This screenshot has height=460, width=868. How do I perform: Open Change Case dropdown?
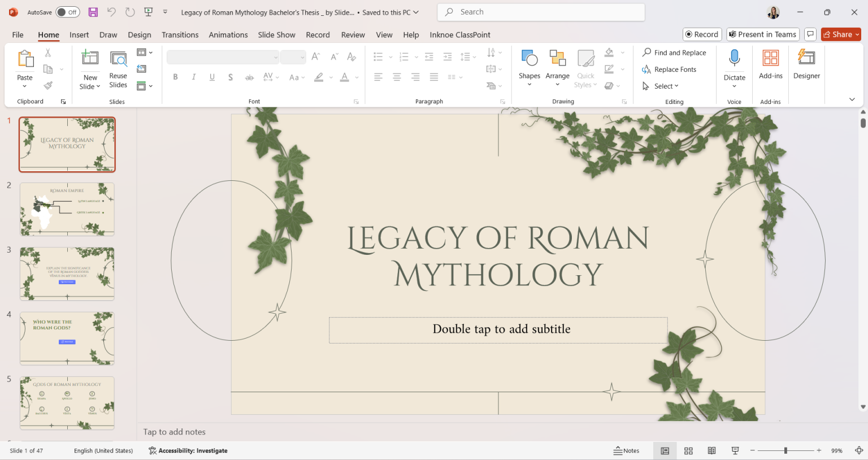click(297, 77)
